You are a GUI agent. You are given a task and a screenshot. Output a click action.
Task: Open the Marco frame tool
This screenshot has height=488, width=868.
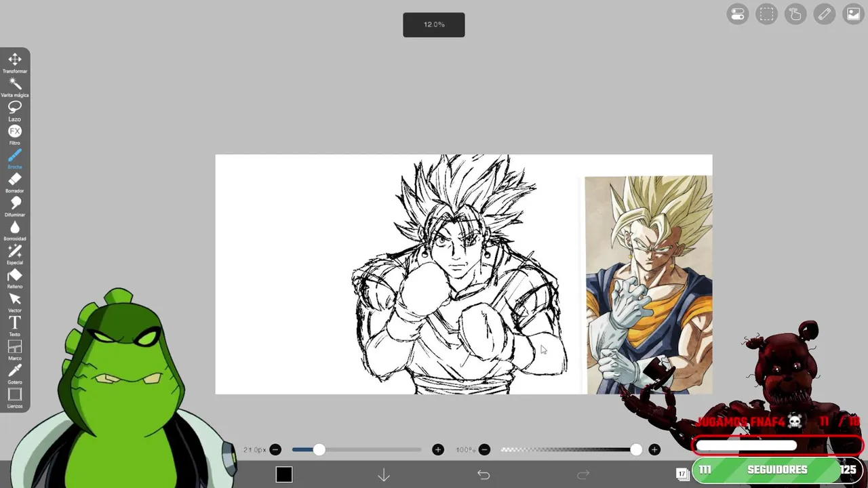click(15, 350)
